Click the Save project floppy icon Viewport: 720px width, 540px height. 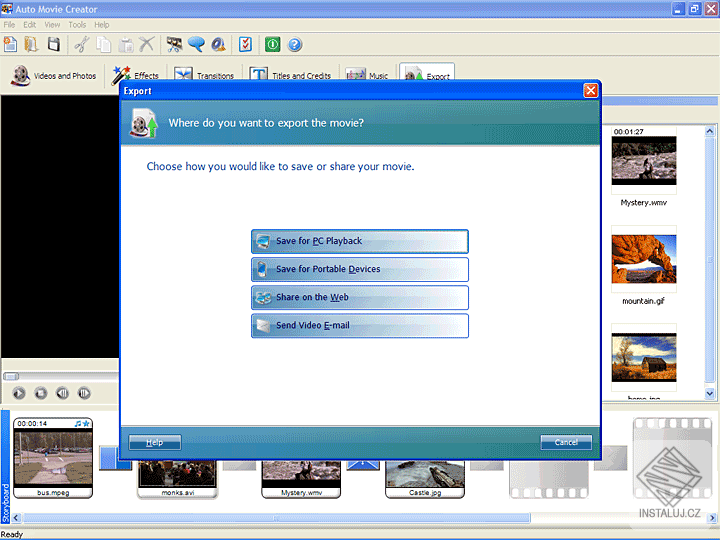54,45
